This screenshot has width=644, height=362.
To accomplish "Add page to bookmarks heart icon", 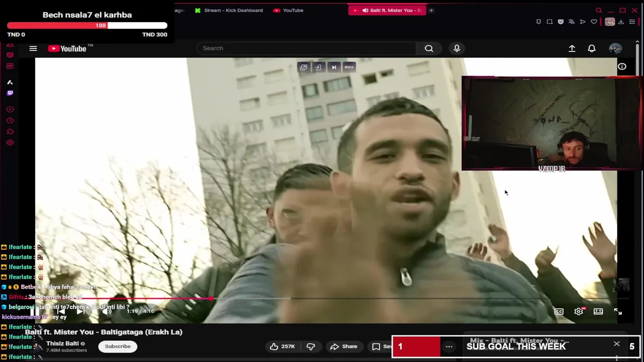I will (x=594, y=22).
